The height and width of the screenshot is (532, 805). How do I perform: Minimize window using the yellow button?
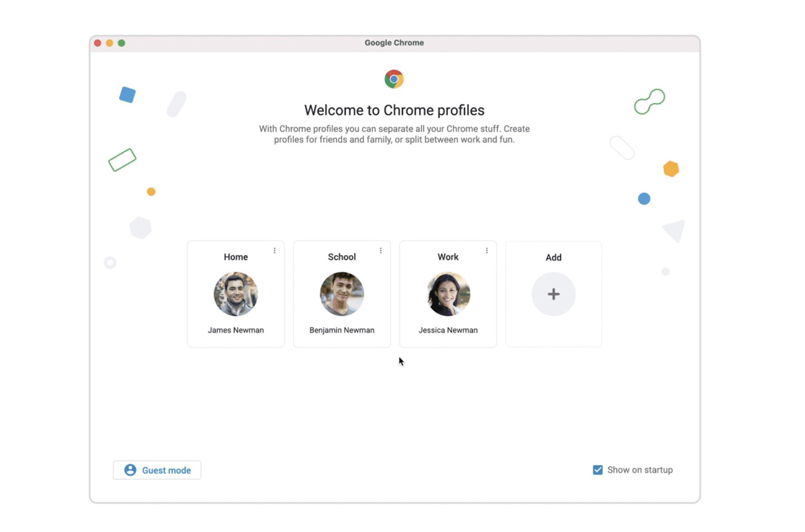click(109, 43)
